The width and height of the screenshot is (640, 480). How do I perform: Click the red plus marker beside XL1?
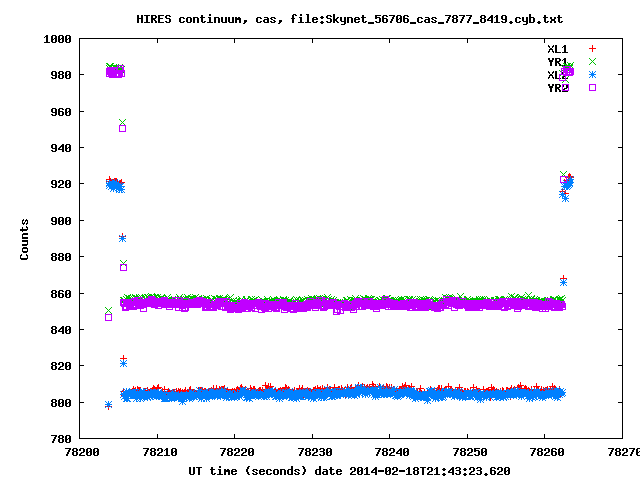pos(592,49)
